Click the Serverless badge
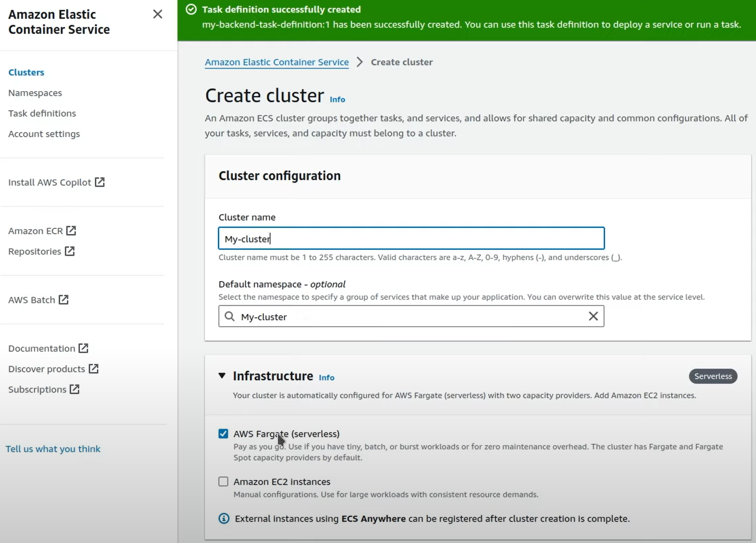 point(713,376)
